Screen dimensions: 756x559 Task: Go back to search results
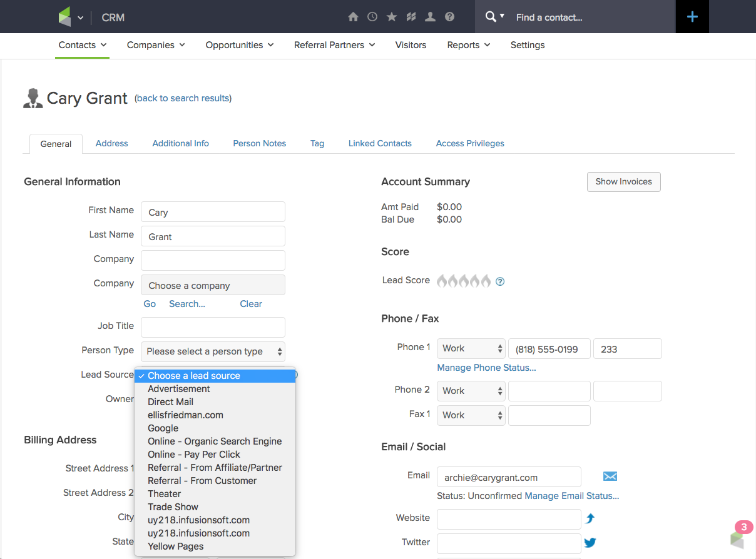click(x=182, y=98)
